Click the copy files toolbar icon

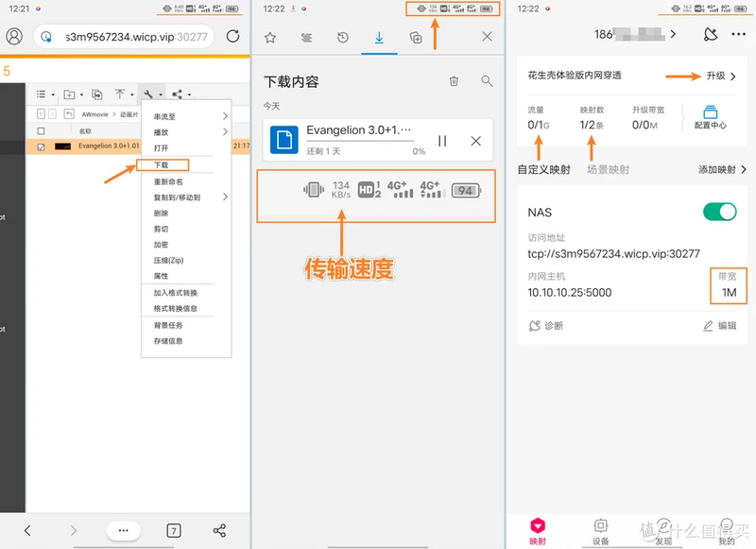[97, 94]
